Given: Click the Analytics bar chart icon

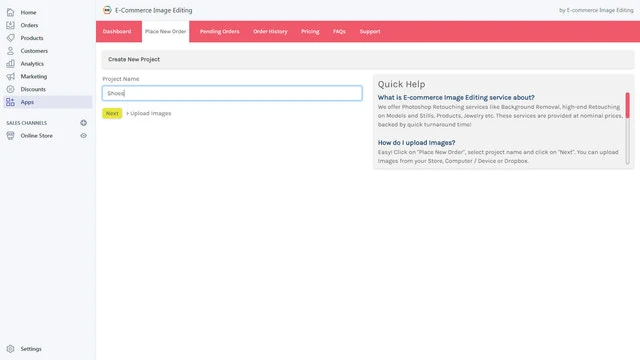Looking at the screenshot, I should [x=10, y=64].
